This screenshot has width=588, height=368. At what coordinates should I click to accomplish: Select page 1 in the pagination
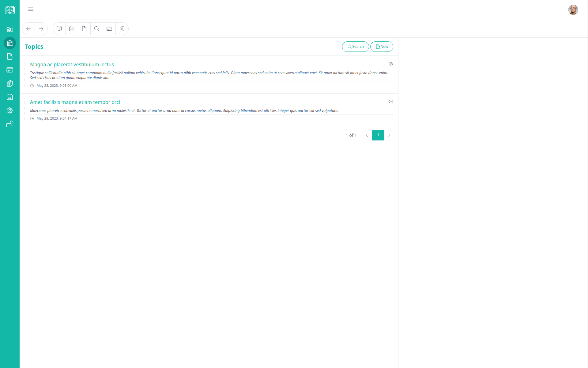(x=378, y=135)
